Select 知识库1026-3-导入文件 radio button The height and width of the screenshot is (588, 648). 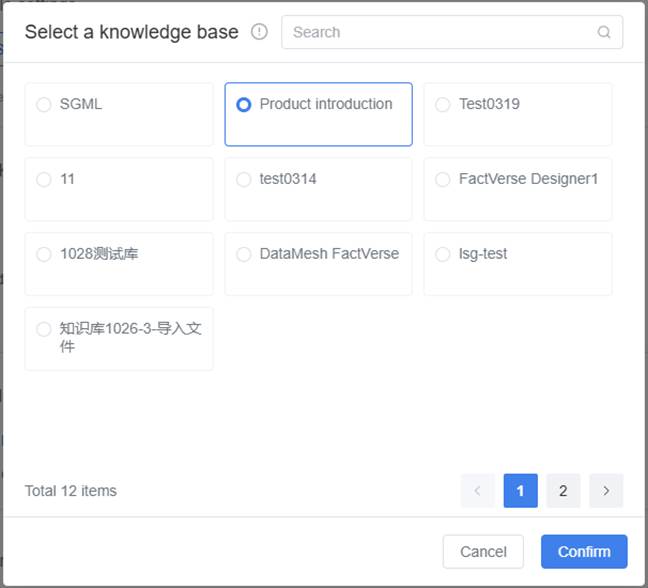pyautogui.click(x=44, y=329)
